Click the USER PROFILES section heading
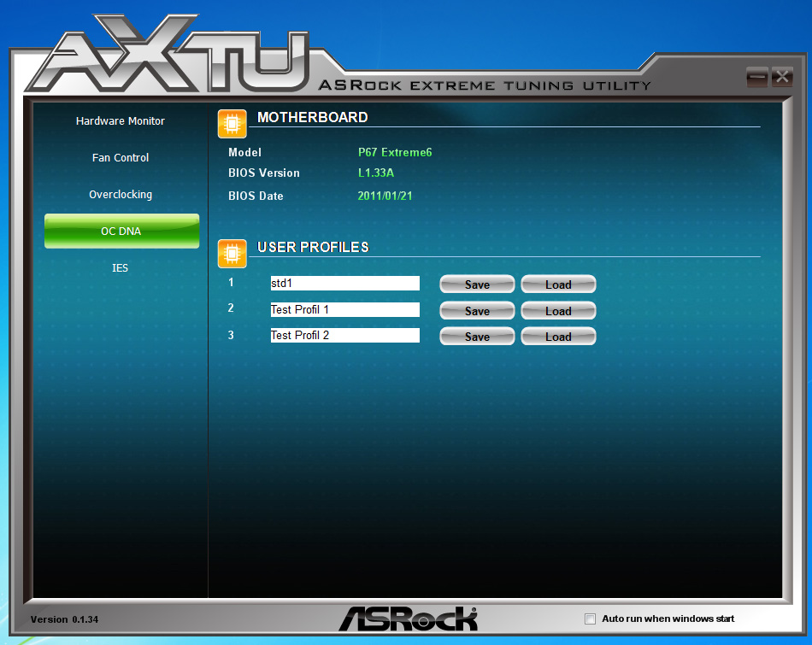This screenshot has height=645, width=812. pyautogui.click(x=313, y=248)
